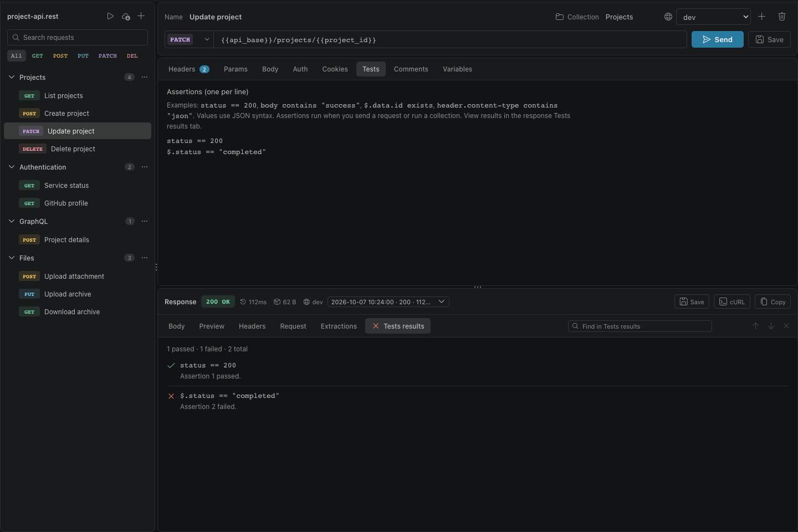Filter requests by the GET method
Screen dimensions: 798x532
[37, 55]
